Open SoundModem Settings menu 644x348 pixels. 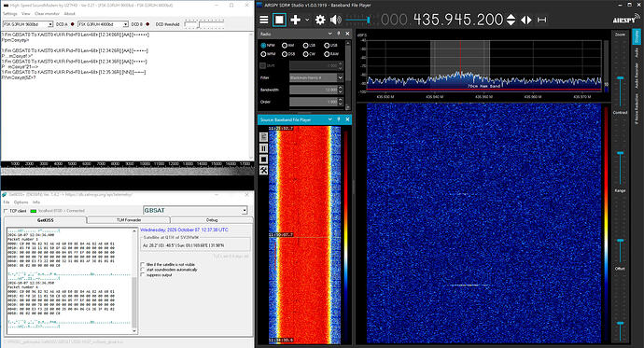coord(10,14)
